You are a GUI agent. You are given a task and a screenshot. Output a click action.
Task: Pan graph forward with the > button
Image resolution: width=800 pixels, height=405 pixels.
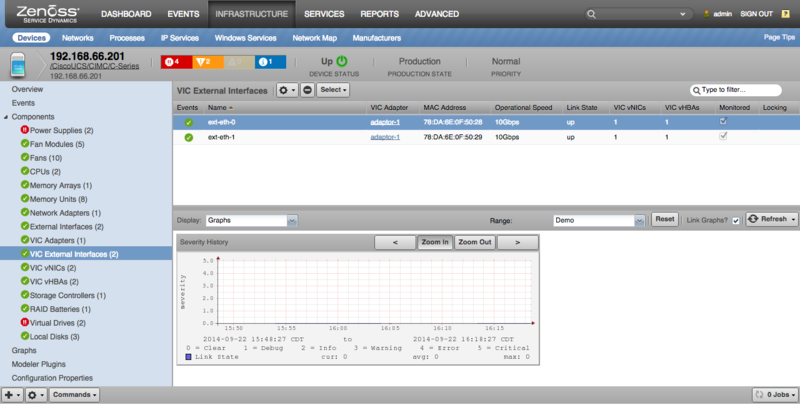517,242
